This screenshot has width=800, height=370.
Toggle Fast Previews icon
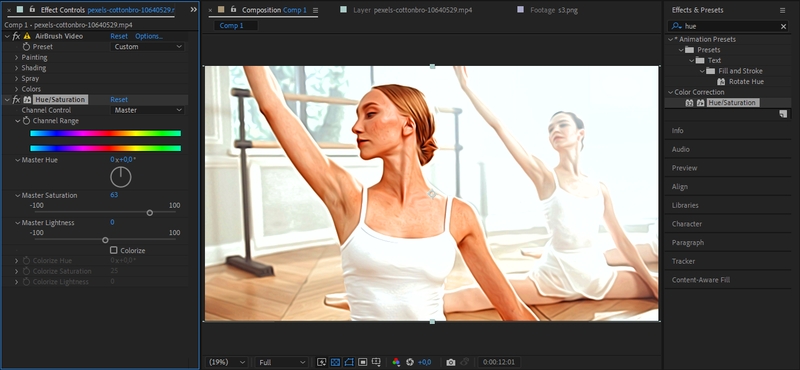321,362
